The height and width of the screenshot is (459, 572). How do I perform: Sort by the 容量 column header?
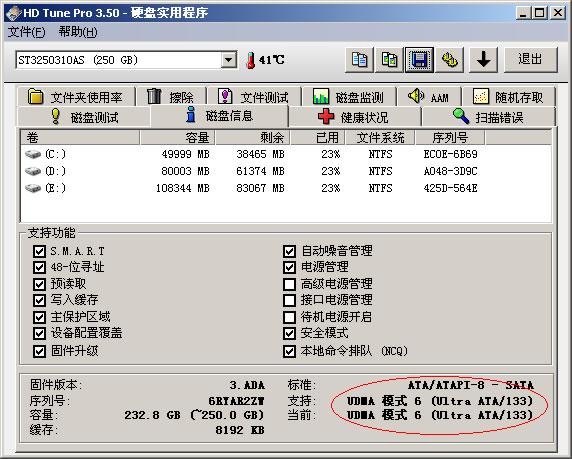pyautogui.click(x=178, y=138)
